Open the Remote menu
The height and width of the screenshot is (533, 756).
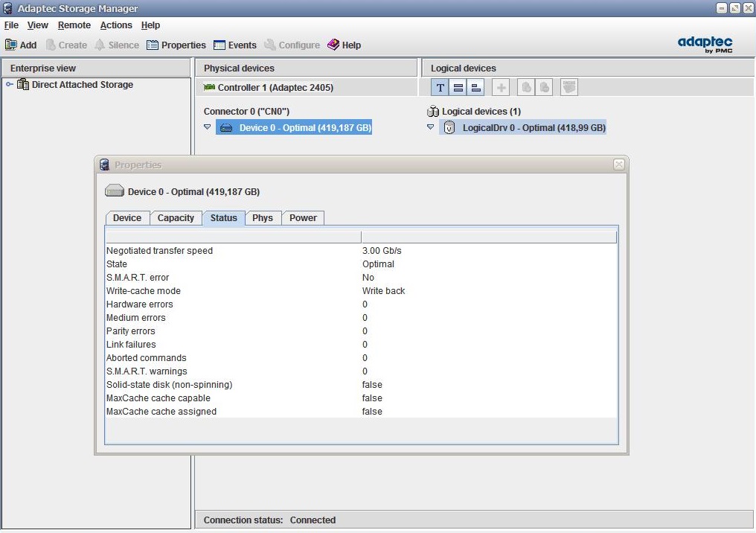(x=74, y=25)
